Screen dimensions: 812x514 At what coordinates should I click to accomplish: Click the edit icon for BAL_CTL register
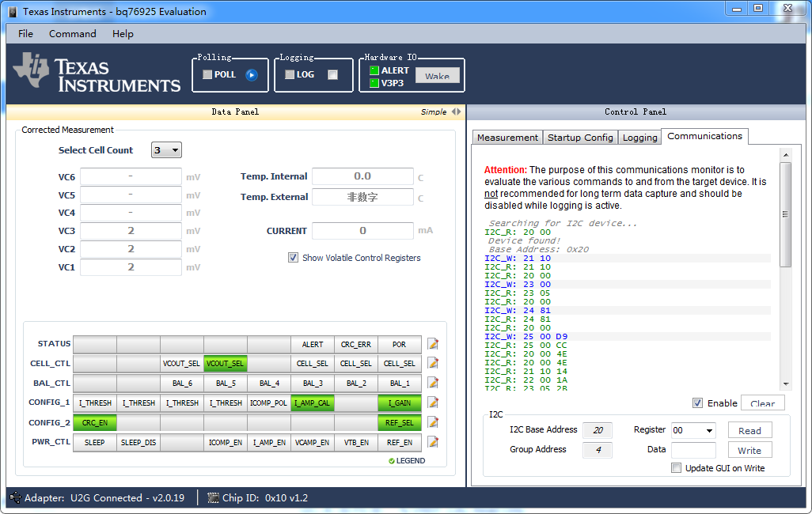coord(433,383)
